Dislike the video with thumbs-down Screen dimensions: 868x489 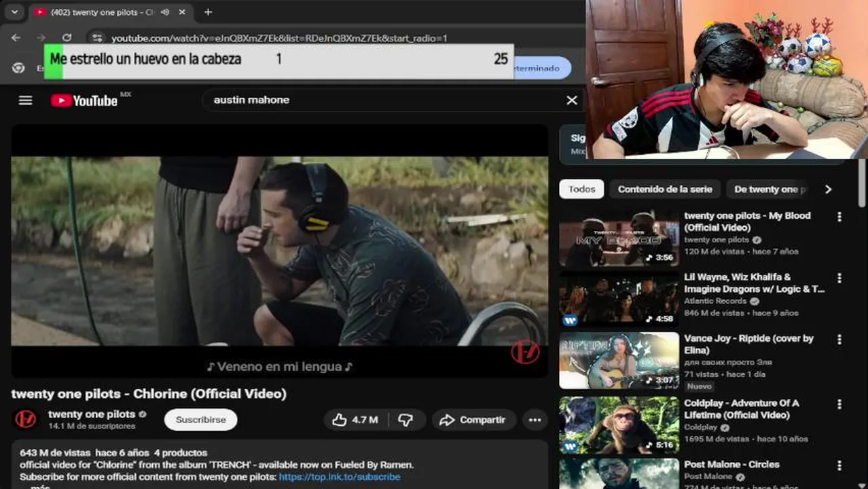click(405, 420)
